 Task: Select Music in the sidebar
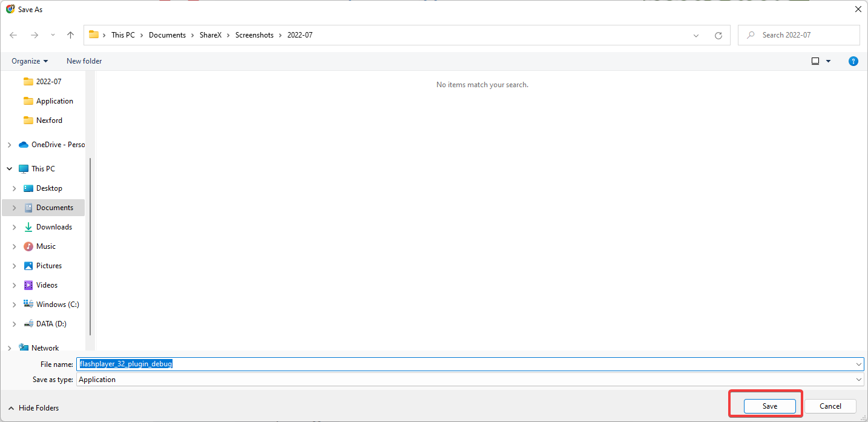pos(39,246)
